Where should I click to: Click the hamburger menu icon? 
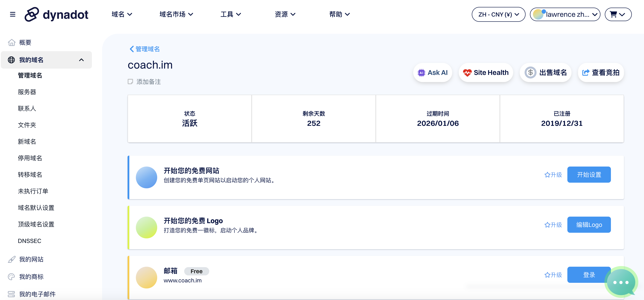tap(12, 14)
